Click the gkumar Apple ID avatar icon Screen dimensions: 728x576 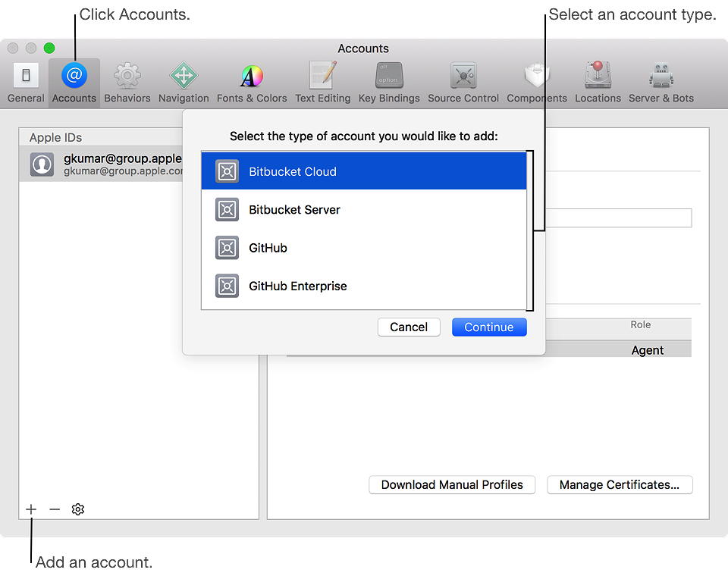(x=42, y=164)
